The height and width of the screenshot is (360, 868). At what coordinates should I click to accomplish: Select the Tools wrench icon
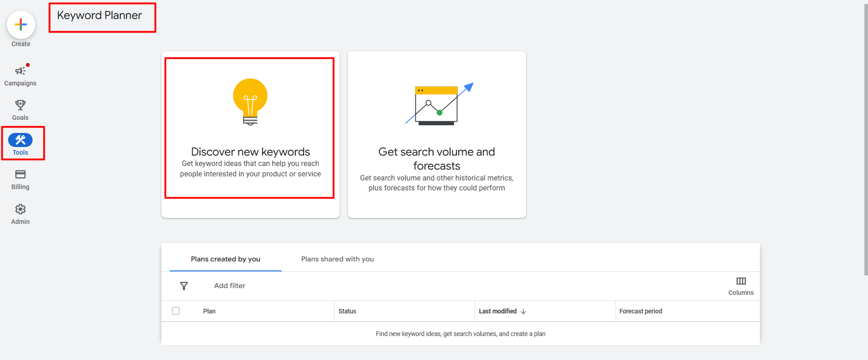[x=20, y=140]
